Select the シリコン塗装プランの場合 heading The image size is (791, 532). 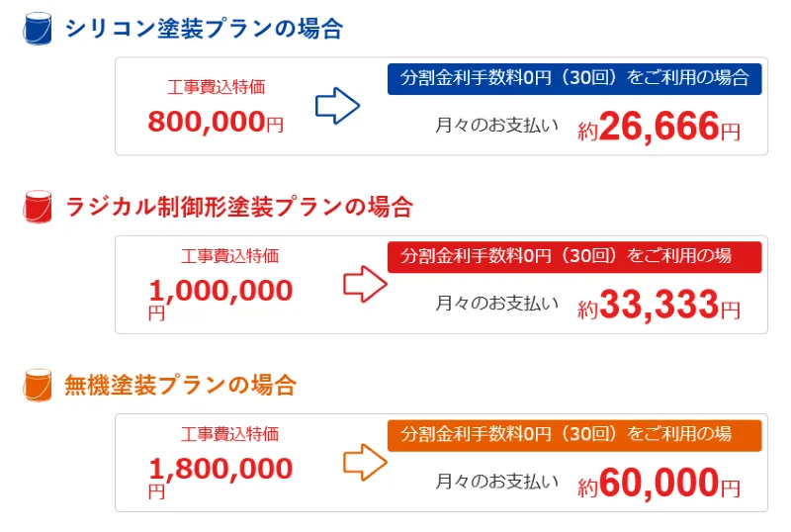point(203,29)
